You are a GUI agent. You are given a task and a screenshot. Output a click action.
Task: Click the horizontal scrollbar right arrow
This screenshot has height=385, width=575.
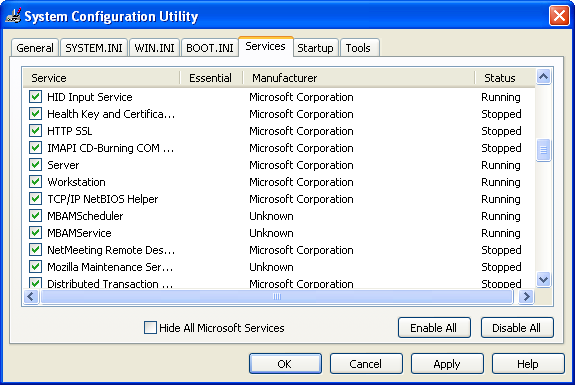(x=527, y=296)
